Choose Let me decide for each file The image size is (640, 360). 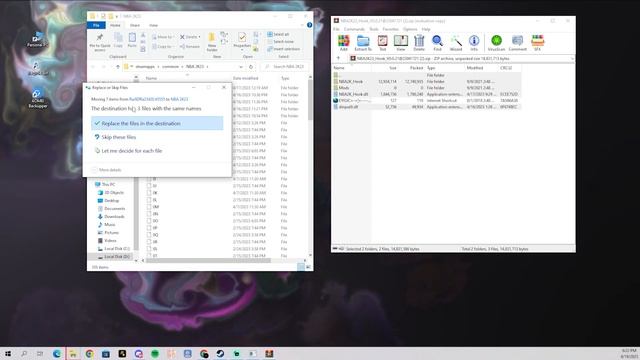click(x=157, y=151)
